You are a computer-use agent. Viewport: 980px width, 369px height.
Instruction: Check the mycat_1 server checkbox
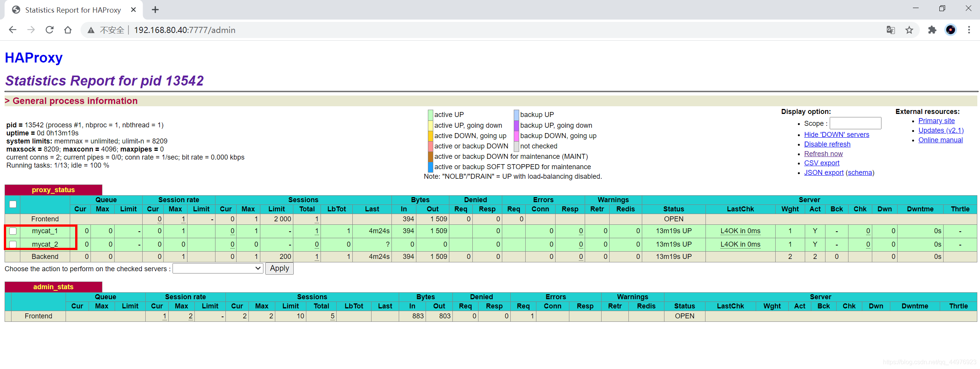pos(13,231)
